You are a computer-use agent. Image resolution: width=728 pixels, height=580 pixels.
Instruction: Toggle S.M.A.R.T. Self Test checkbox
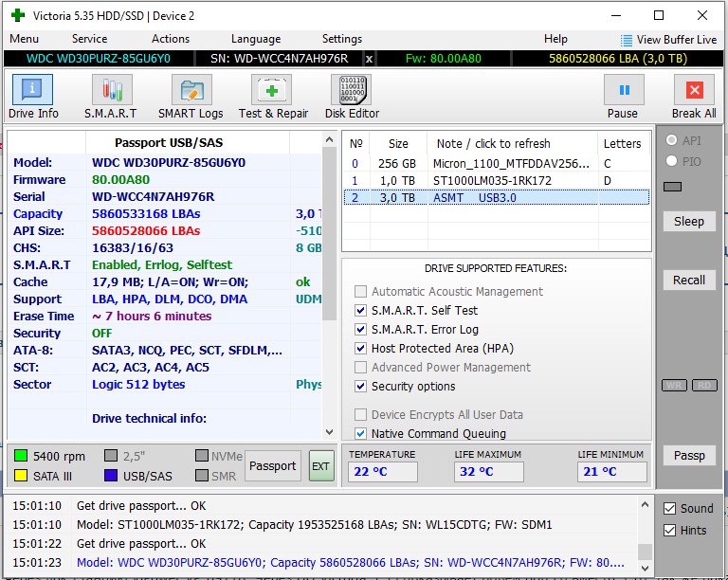coord(360,311)
